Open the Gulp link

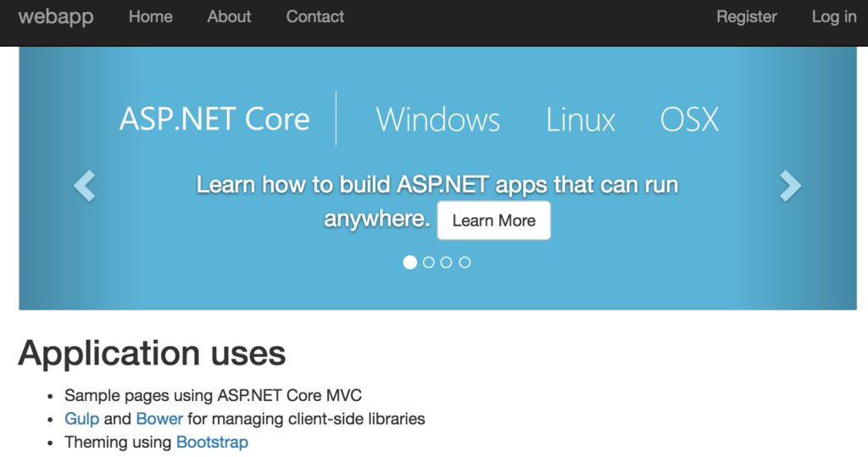click(x=82, y=419)
